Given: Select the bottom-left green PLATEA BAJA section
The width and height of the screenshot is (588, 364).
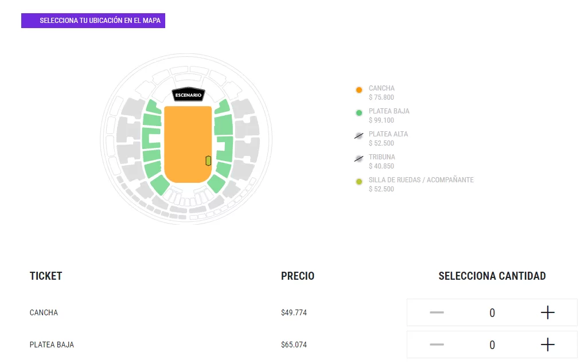Looking at the screenshot, I should pyautogui.click(x=160, y=185).
